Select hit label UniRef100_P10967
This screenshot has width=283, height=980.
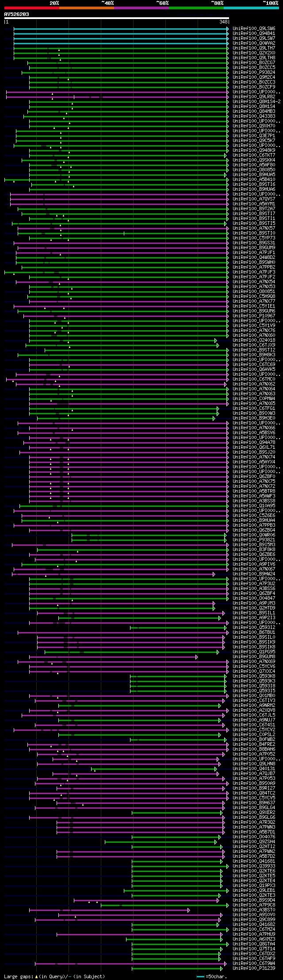pos(254,316)
